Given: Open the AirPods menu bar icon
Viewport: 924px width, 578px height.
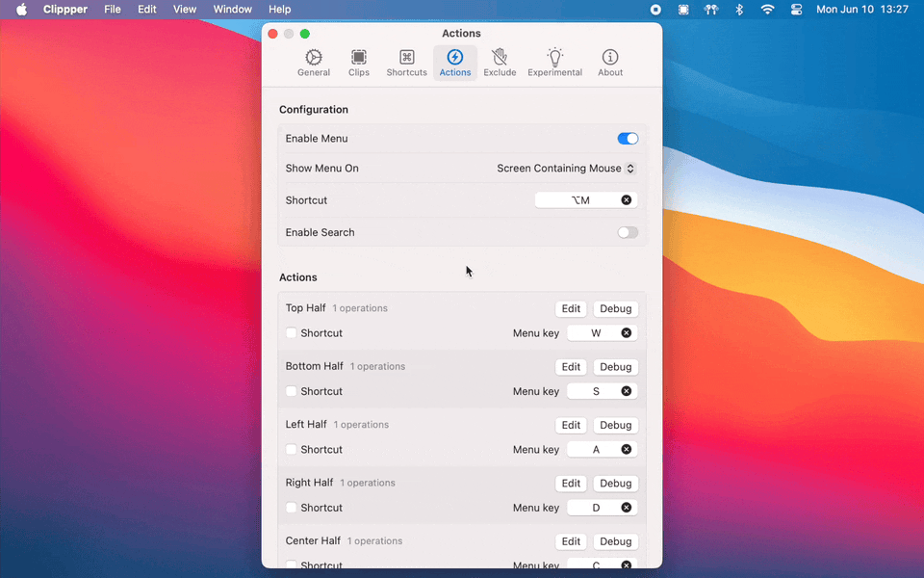Looking at the screenshot, I should click(x=711, y=10).
